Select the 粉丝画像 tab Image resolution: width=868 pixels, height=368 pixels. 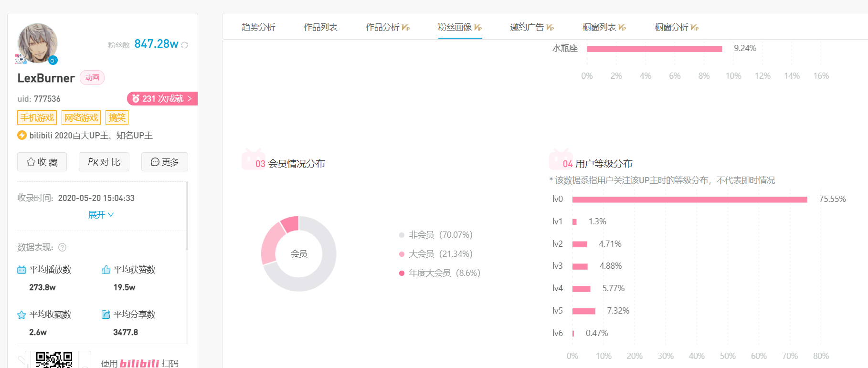click(460, 27)
